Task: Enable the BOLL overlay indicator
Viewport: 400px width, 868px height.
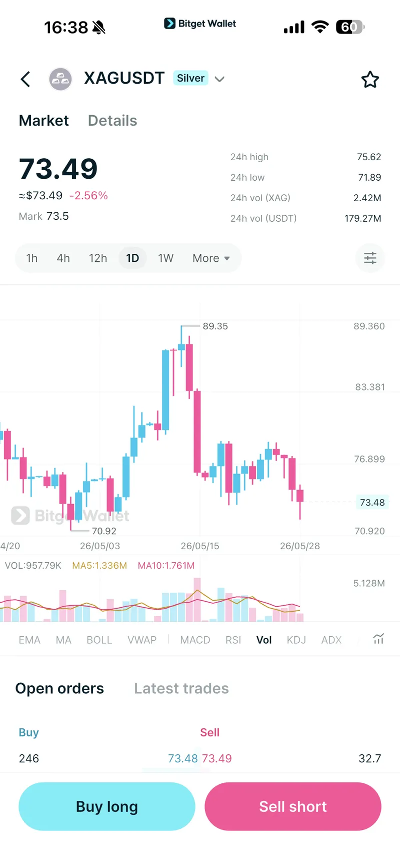Action: pyautogui.click(x=99, y=640)
